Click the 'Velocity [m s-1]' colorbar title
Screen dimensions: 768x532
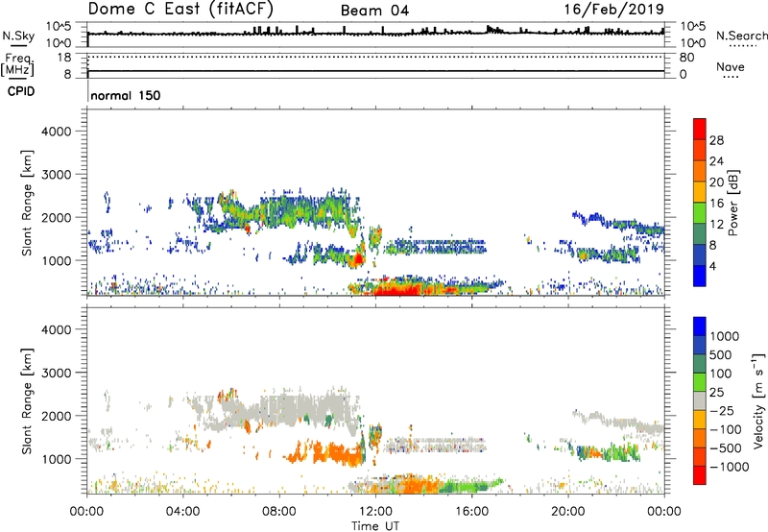(x=758, y=400)
